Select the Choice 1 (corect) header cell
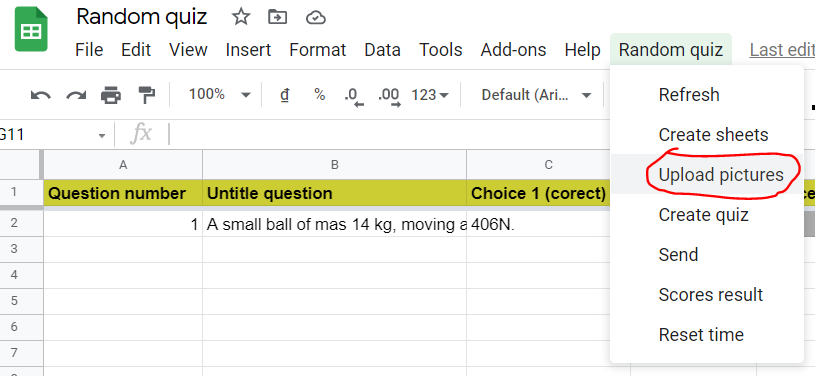 pos(539,193)
